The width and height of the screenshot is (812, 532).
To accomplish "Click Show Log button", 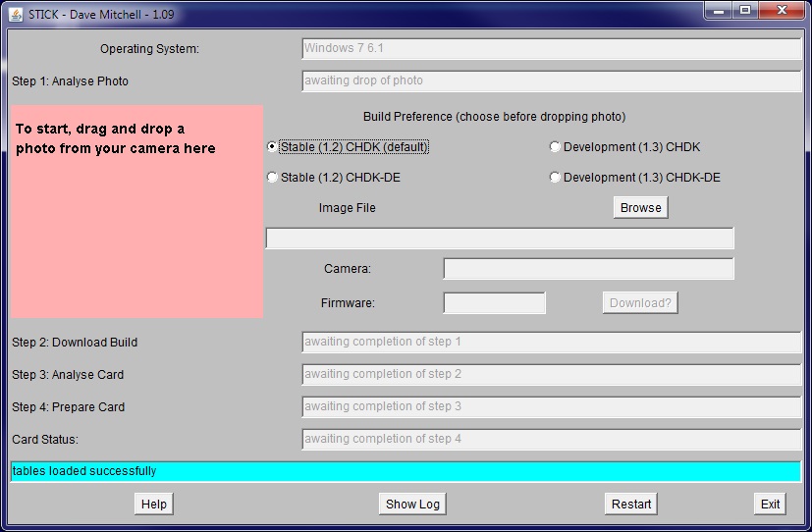I will (412, 504).
